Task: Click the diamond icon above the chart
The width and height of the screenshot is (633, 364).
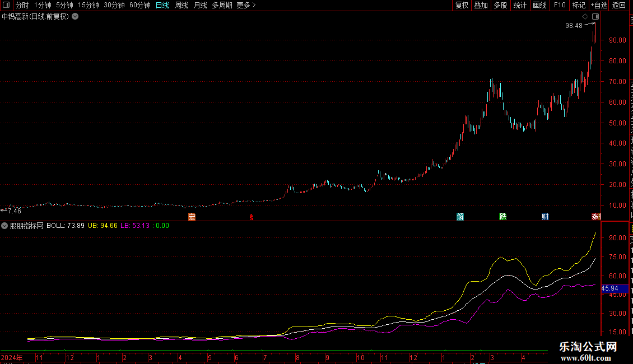Action: coord(585,17)
